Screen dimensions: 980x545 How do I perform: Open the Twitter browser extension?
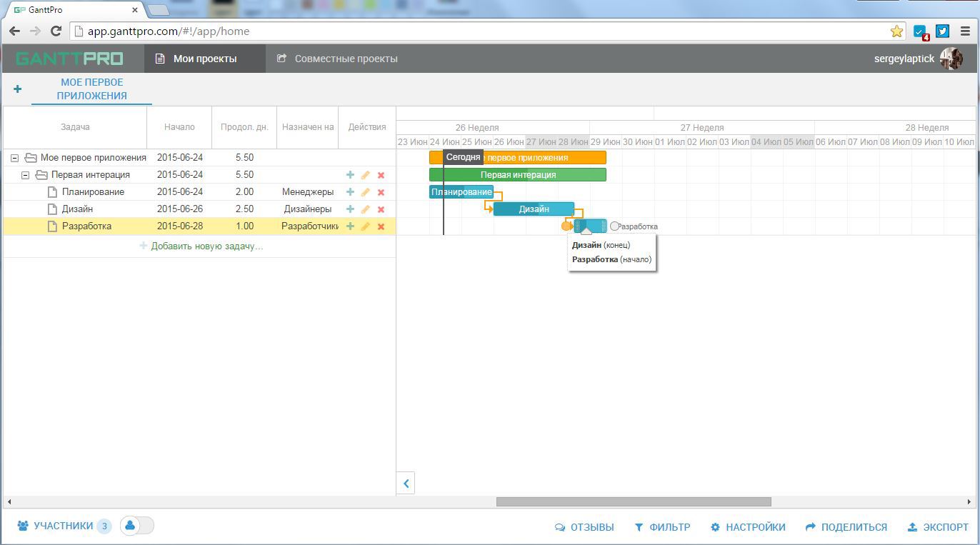pos(943,31)
